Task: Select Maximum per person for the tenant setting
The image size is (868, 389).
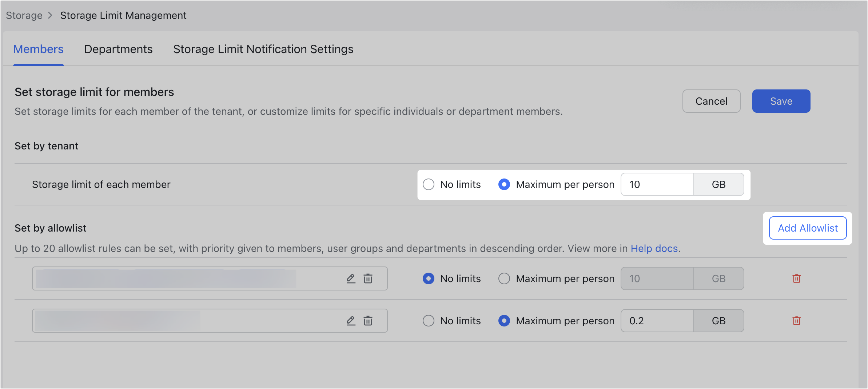Action: point(504,184)
